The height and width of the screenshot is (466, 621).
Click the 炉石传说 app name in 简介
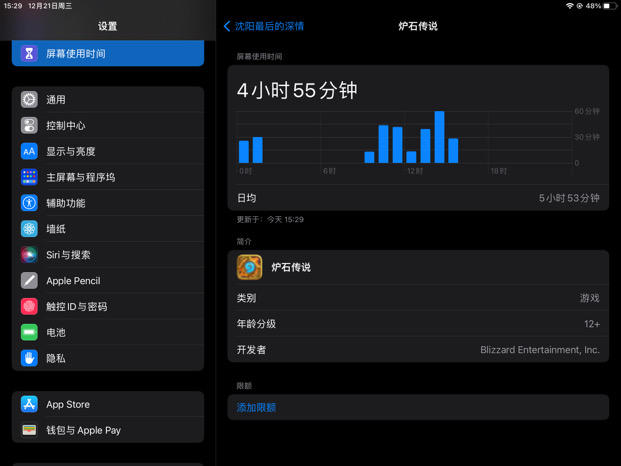click(x=291, y=267)
